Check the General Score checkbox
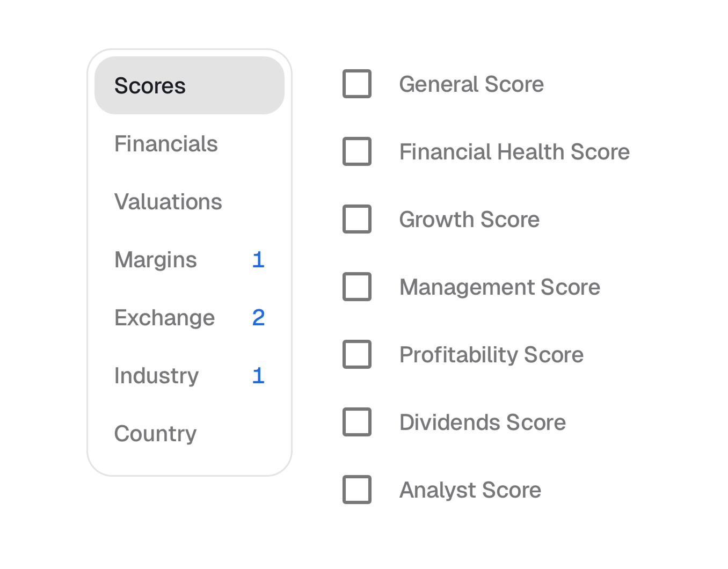Image resolution: width=728 pixels, height=569 pixels. click(357, 84)
